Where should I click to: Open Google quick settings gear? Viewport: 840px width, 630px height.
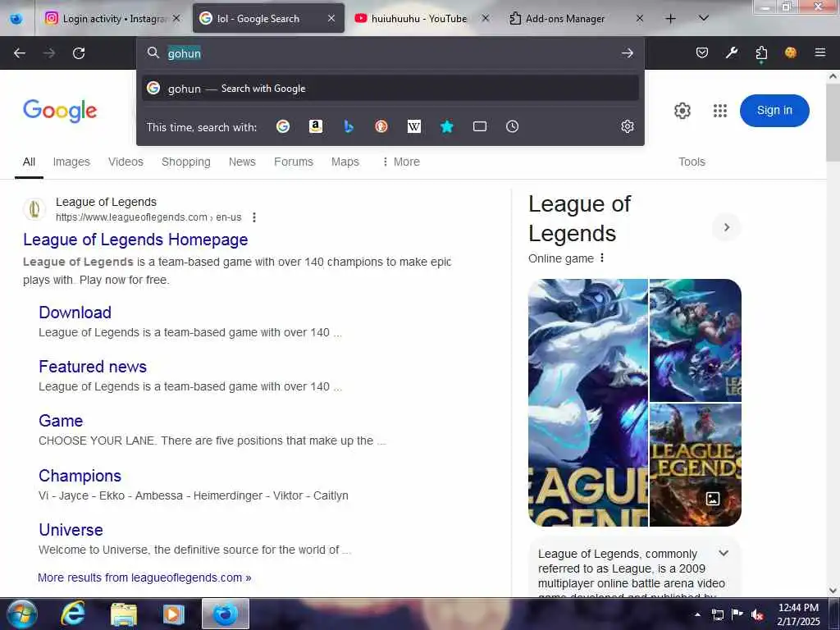(682, 111)
